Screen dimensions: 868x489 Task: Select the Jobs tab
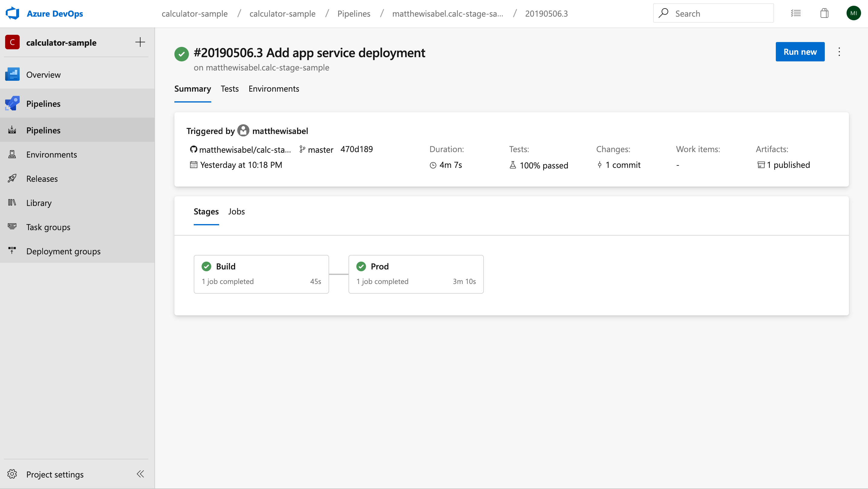(237, 211)
